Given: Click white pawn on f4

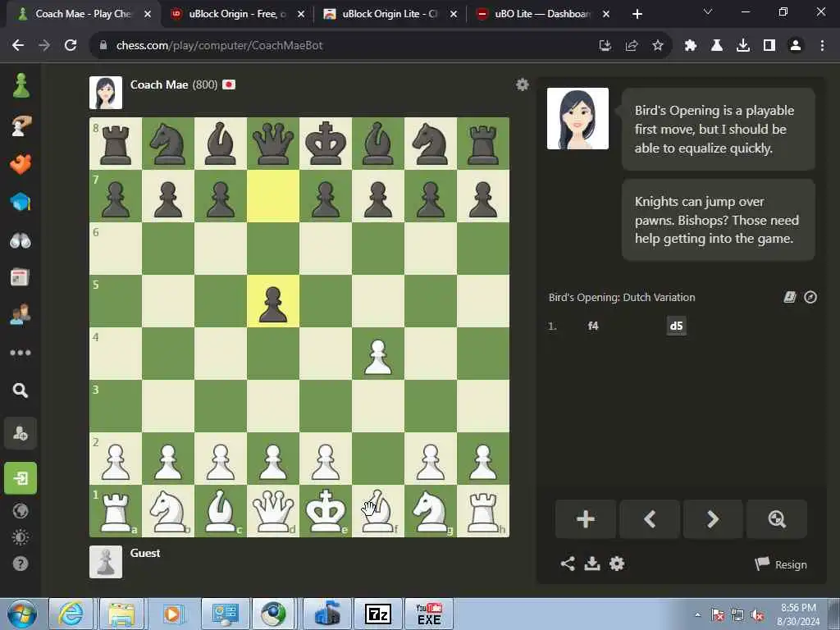Looking at the screenshot, I should tap(377, 354).
